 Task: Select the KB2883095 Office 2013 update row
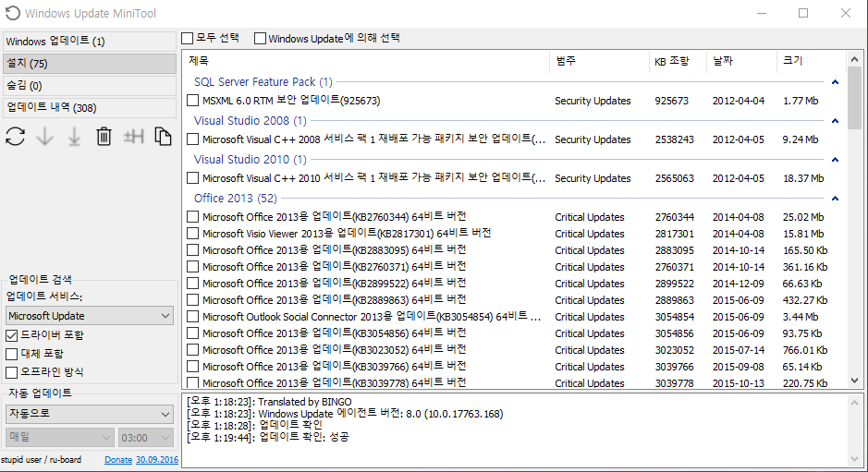515,250
